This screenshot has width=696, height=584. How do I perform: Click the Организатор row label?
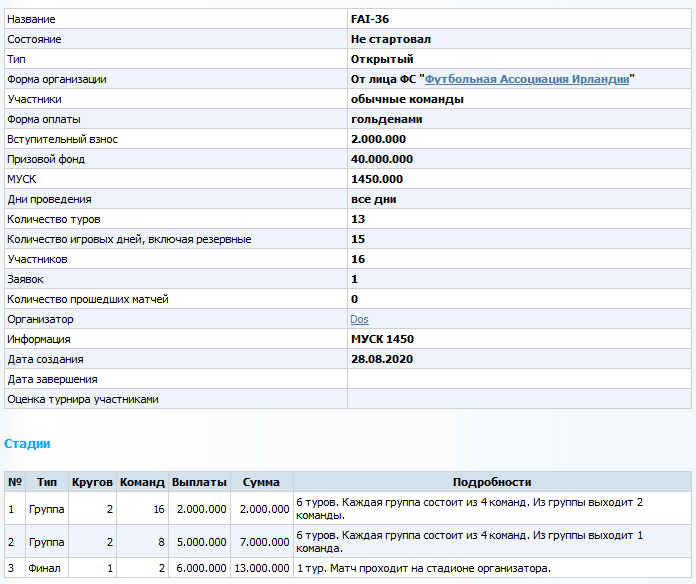coord(40,320)
